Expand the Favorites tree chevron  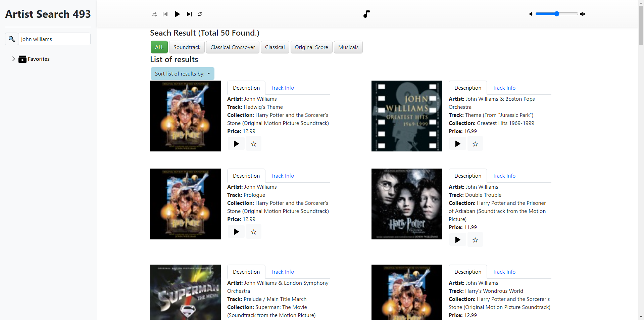(x=13, y=59)
